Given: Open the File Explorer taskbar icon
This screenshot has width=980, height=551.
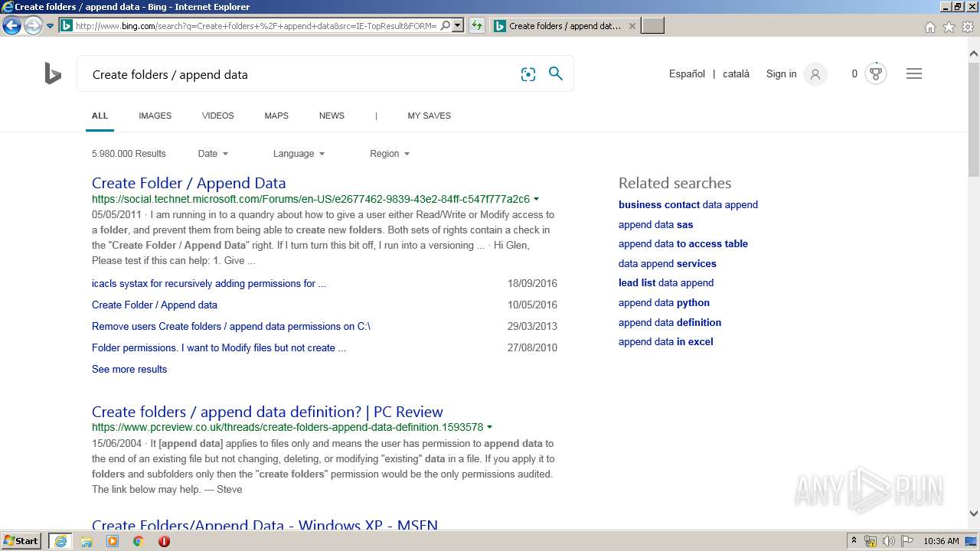Looking at the screenshot, I should pos(87,541).
